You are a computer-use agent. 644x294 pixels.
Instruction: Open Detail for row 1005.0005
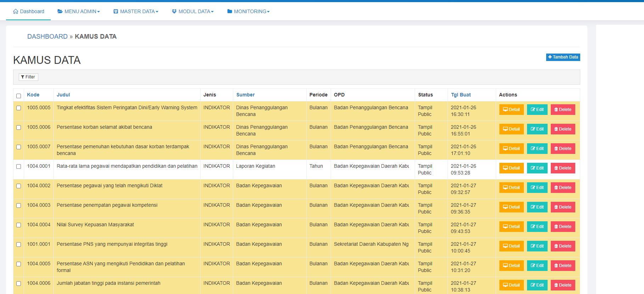(511, 110)
